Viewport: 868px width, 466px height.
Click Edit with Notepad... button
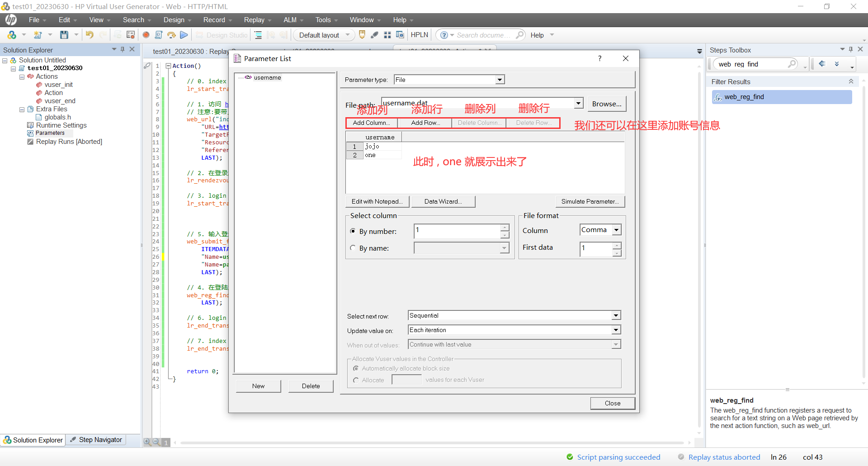coord(377,201)
